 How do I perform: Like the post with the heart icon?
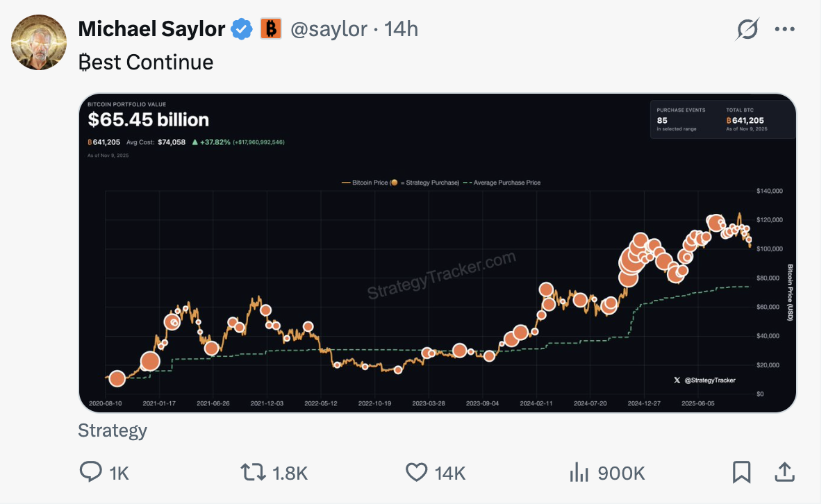[415, 472]
